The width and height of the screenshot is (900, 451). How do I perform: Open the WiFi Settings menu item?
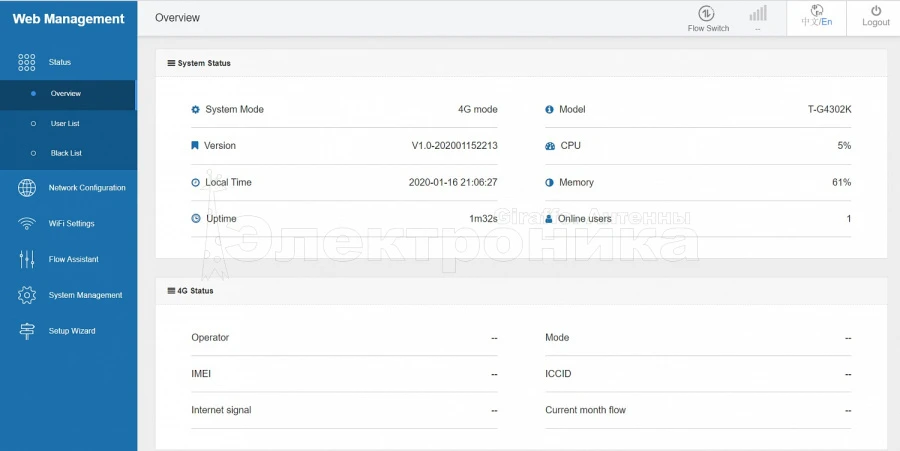[71, 224]
